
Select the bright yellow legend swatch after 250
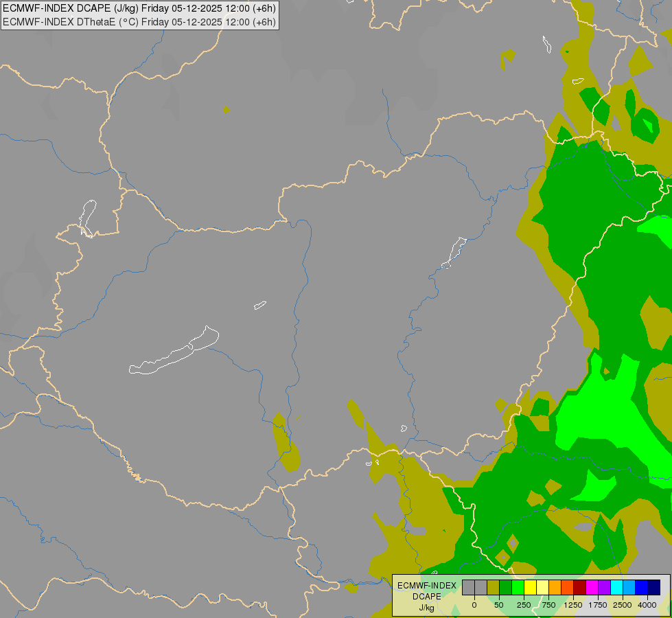tap(530, 587)
